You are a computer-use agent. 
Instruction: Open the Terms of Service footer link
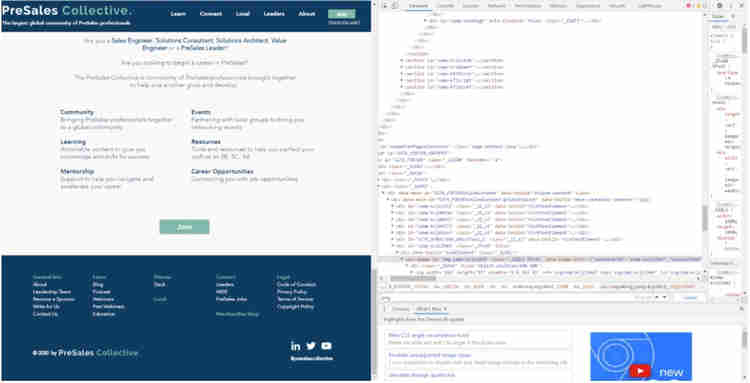[x=295, y=299]
